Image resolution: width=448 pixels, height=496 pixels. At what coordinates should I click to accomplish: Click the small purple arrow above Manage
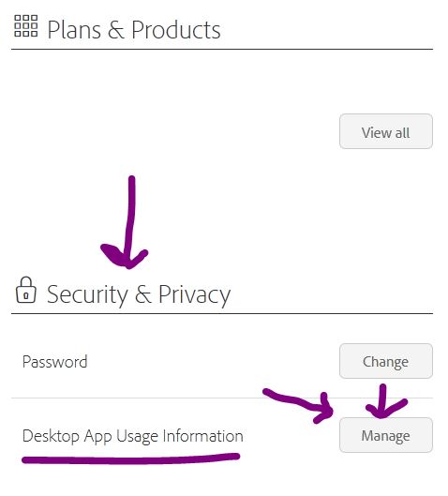pos(385,401)
